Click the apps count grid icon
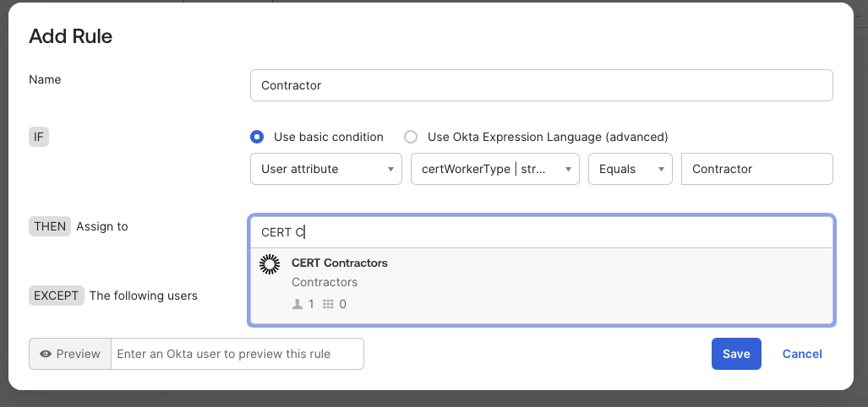 [328, 304]
